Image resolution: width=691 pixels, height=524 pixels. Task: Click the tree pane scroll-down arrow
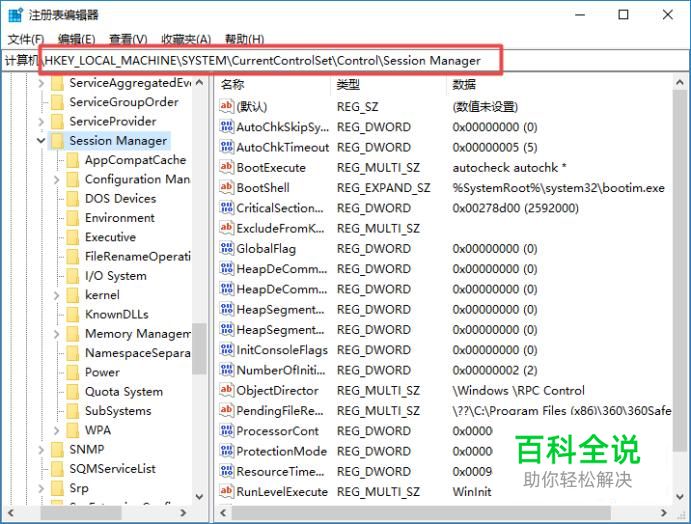[199, 497]
